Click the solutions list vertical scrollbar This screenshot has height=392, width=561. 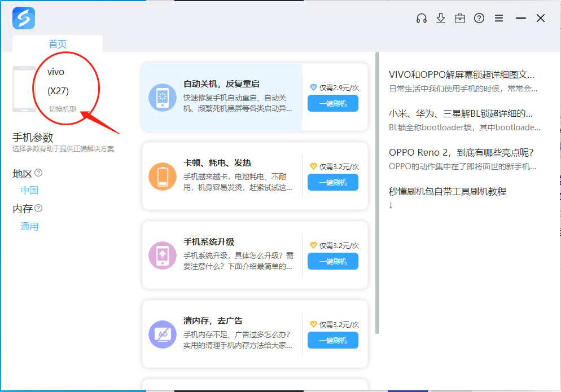(377, 192)
